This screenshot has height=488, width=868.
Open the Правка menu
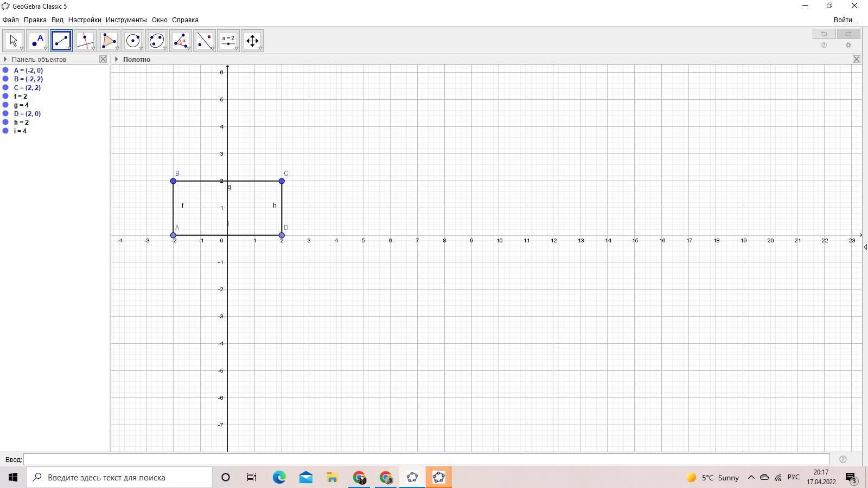click(x=35, y=20)
